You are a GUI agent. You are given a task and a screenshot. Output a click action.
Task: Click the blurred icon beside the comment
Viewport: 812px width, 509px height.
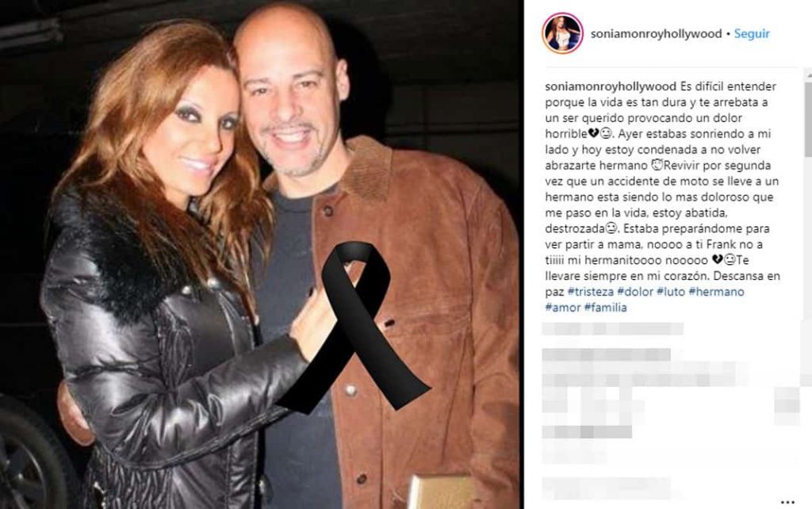pyautogui.click(x=787, y=407)
